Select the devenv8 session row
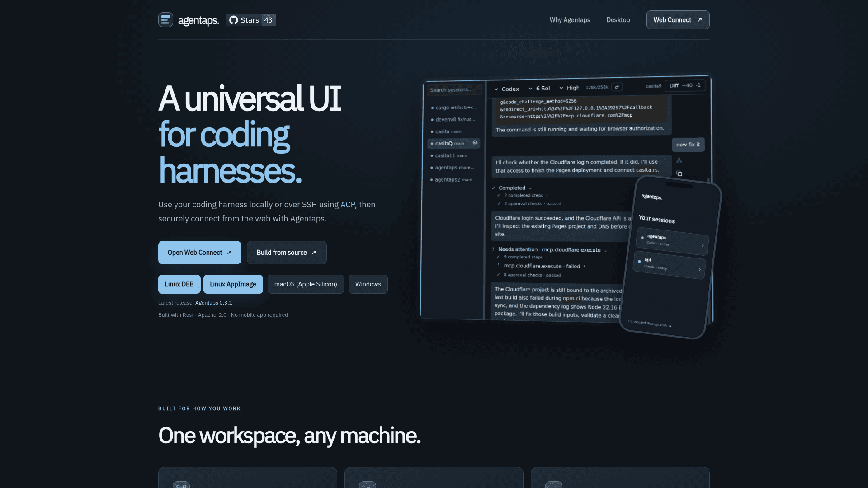The image size is (868, 488). [453, 119]
